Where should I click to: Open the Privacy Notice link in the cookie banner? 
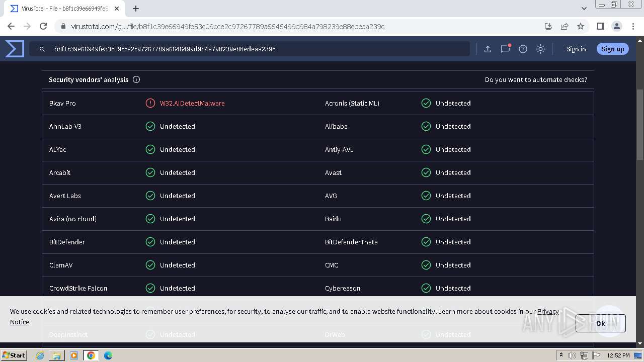[x=548, y=311]
